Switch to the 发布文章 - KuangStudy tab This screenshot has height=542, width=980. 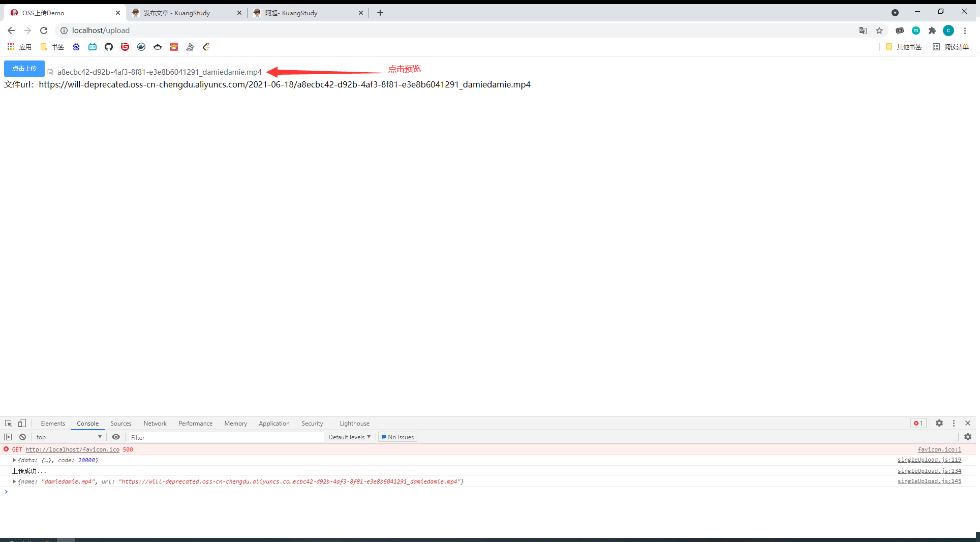coord(186,13)
